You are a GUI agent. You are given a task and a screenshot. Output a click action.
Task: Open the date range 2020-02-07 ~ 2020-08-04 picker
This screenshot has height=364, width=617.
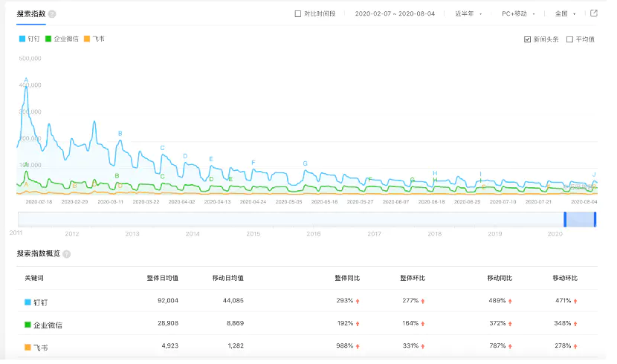tap(395, 14)
